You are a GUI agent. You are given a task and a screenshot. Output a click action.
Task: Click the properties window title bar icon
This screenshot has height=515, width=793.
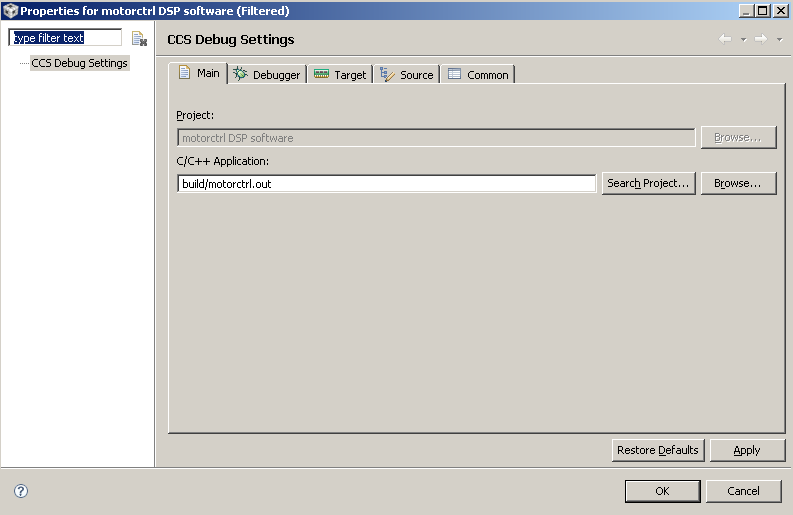pos(10,11)
